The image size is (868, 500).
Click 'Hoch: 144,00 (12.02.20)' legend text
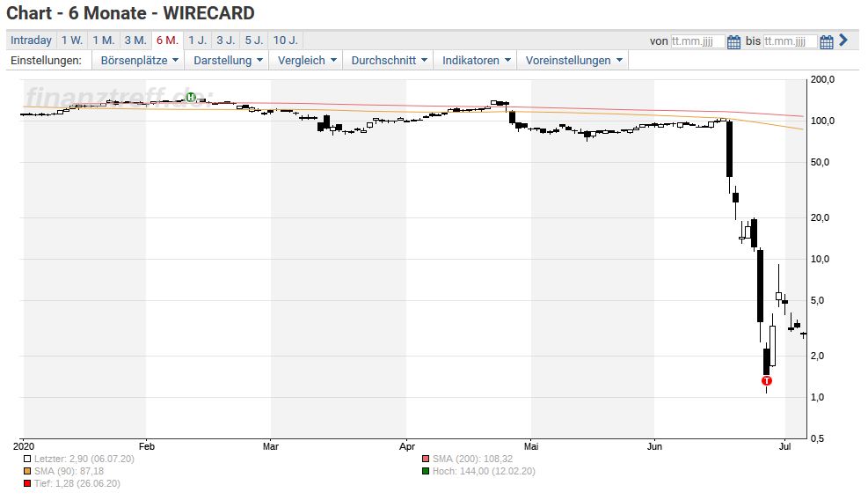click(x=484, y=471)
